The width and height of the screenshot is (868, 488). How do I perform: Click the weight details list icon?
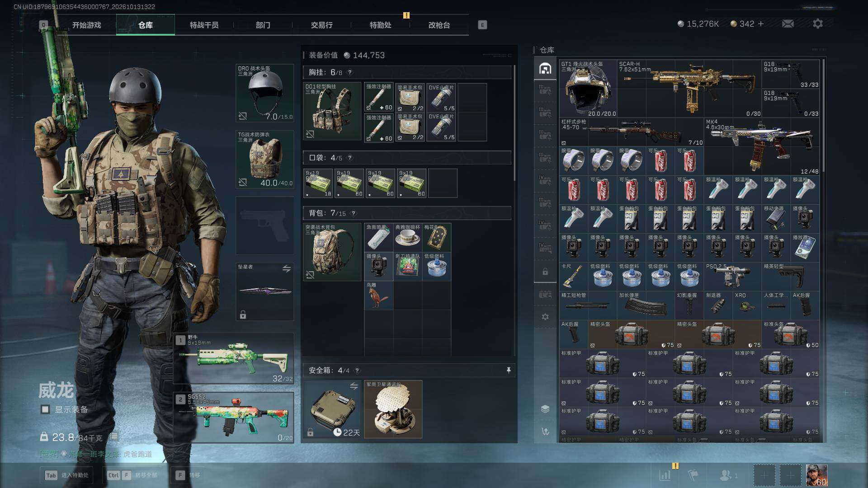coord(113,436)
